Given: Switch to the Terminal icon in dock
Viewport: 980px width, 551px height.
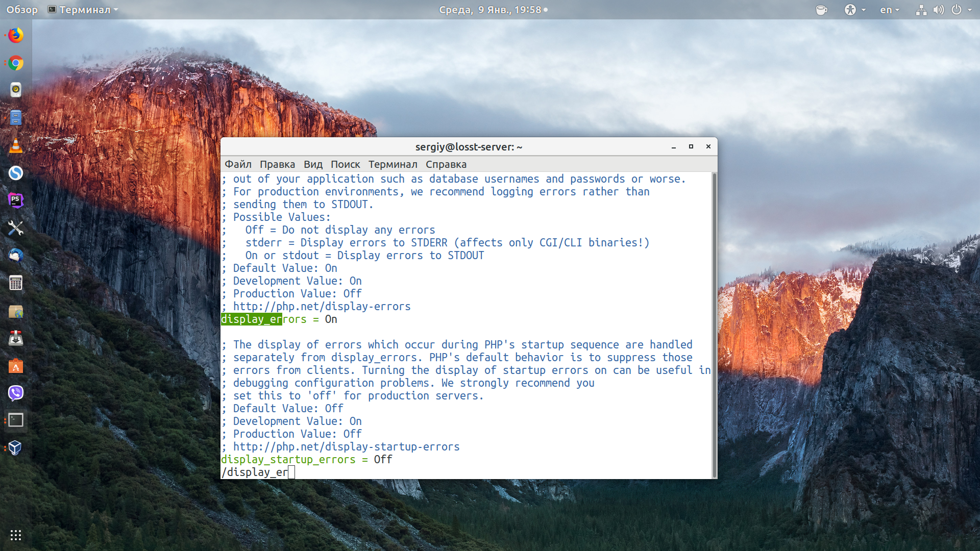Looking at the screenshot, I should pyautogui.click(x=16, y=420).
